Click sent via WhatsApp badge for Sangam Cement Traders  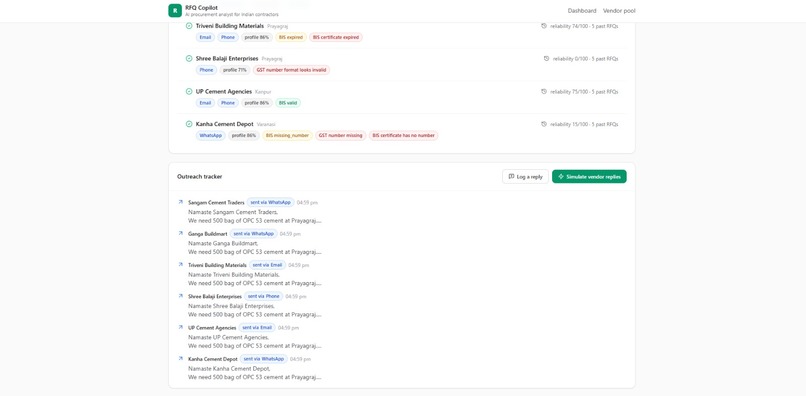[270, 203]
